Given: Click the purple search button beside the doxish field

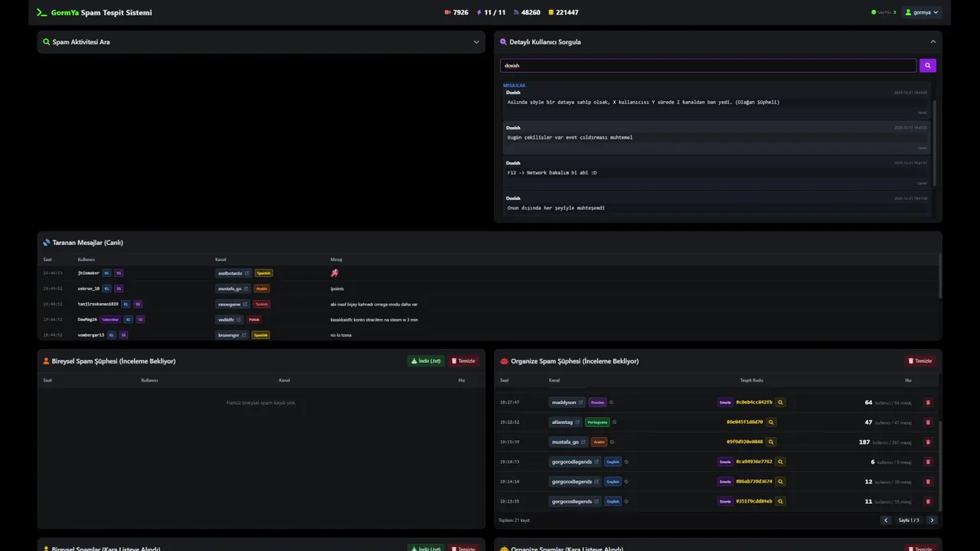Looking at the screenshot, I should click(927, 66).
